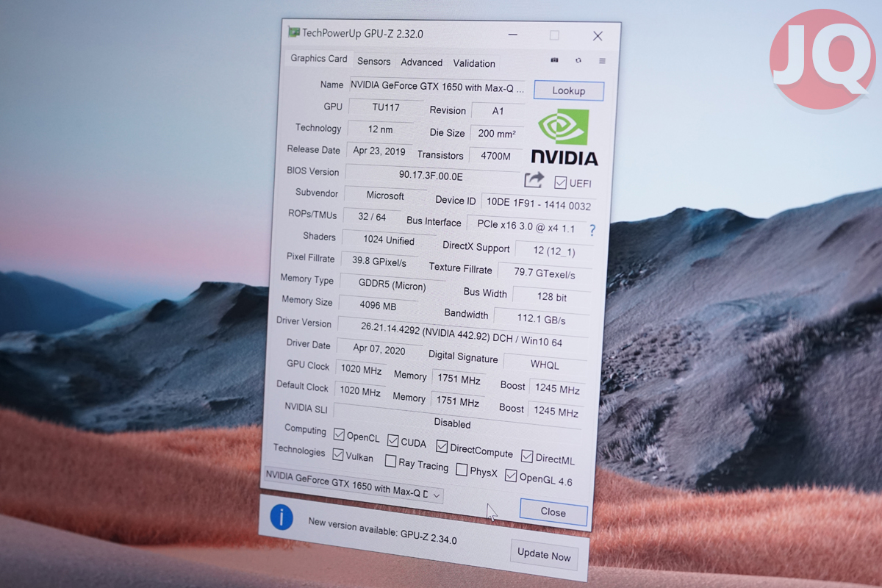Viewport: 882px width, 588px height.
Task: Toggle the DirectML checkbox
Action: [x=527, y=456]
